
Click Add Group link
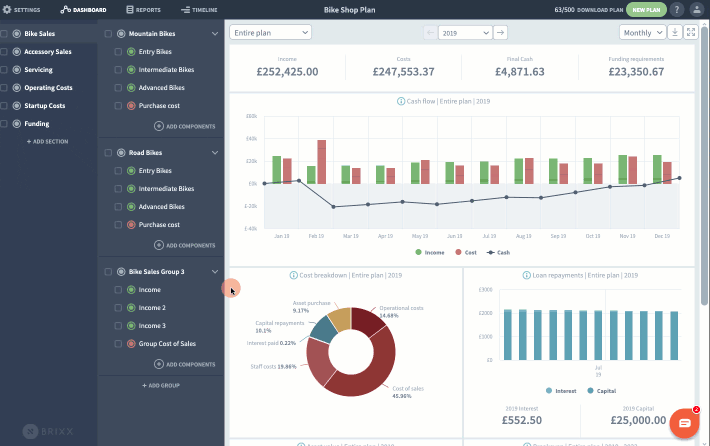click(161, 385)
